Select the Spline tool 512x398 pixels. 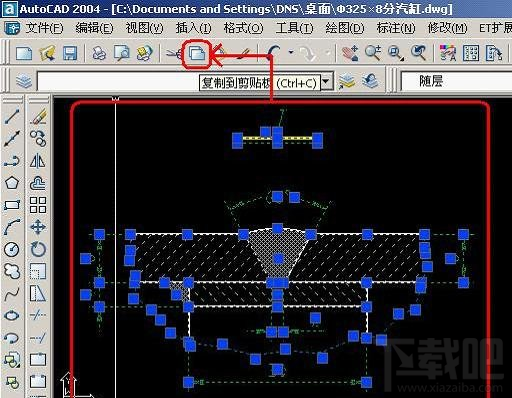pyautogui.click(x=12, y=293)
